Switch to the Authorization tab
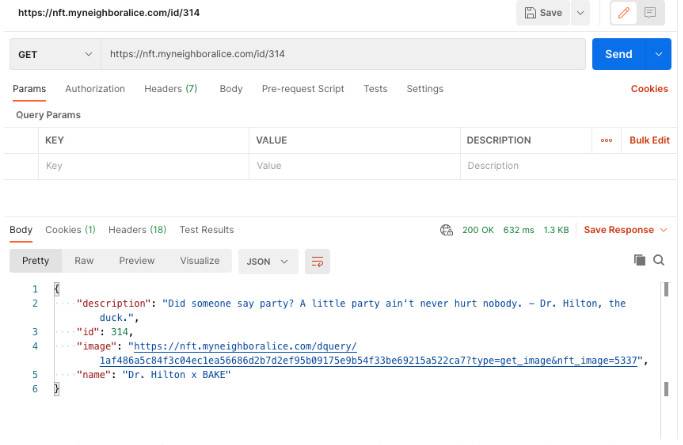 pyautogui.click(x=95, y=89)
